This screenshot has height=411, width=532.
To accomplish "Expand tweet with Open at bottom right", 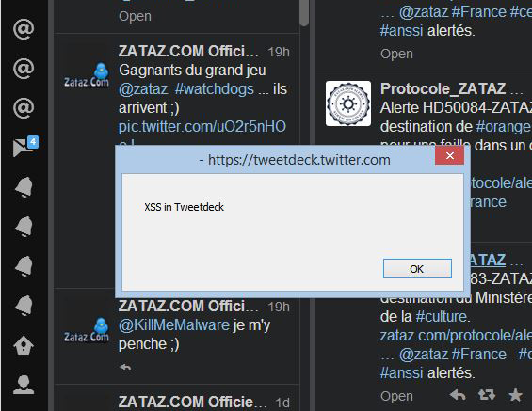I will (x=396, y=397).
